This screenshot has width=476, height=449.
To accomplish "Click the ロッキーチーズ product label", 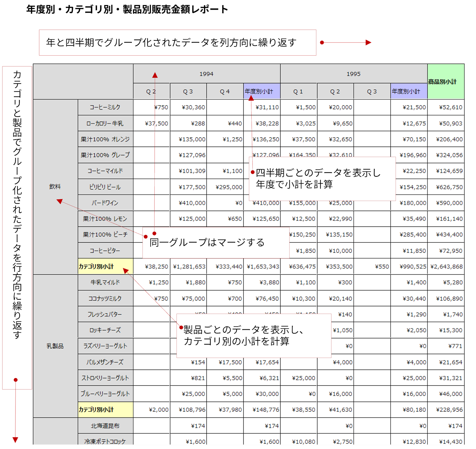I will click(x=105, y=330).
